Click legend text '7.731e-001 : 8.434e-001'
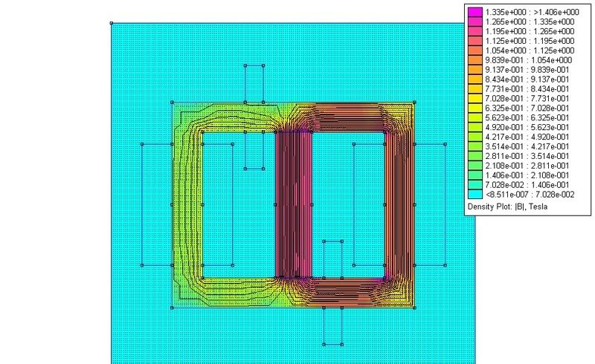 click(527, 89)
